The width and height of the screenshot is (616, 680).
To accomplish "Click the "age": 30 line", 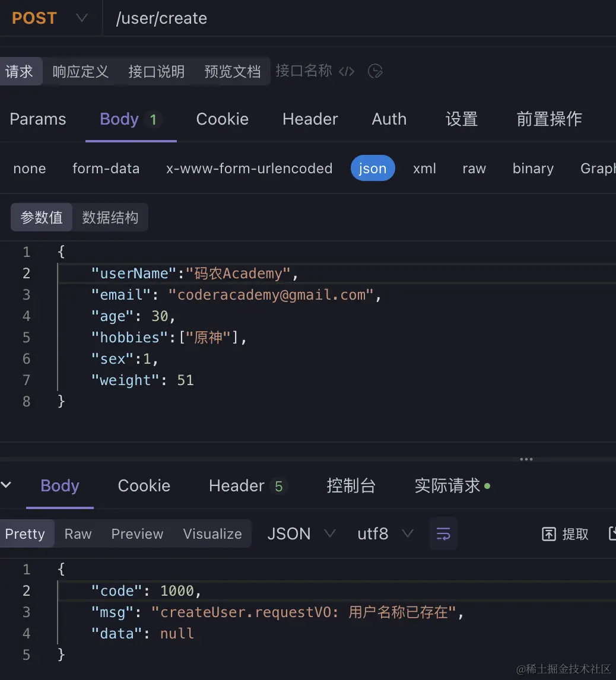I will [133, 316].
